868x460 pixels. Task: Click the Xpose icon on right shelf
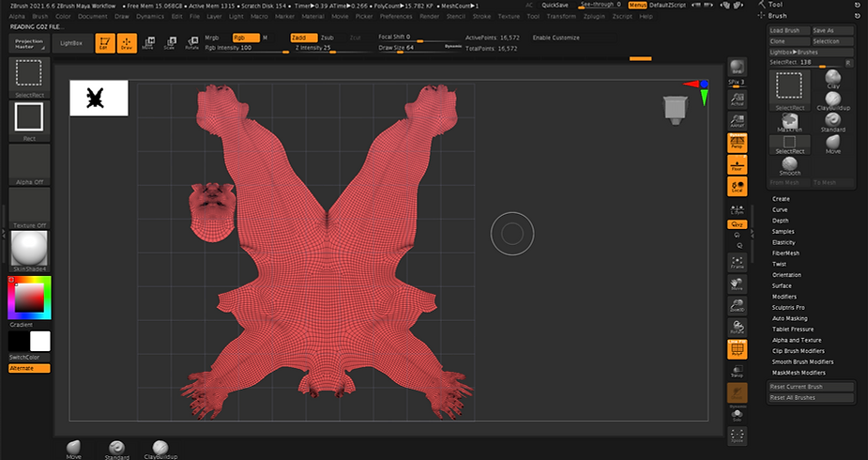click(737, 435)
